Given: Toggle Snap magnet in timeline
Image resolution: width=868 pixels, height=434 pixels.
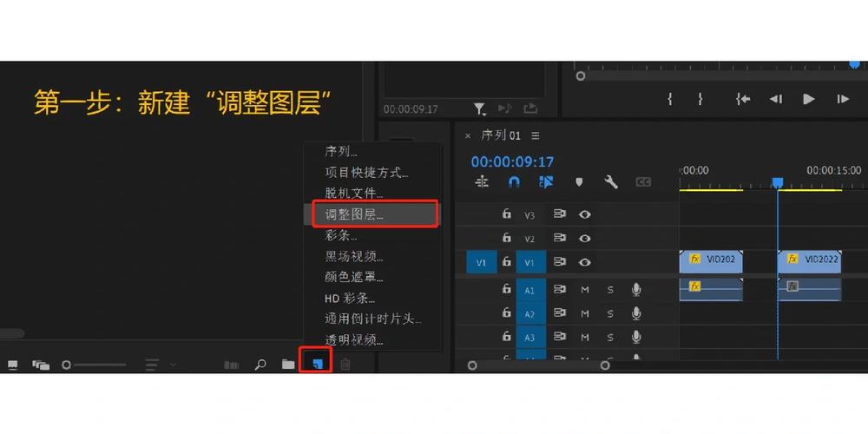Looking at the screenshot, I should pyautogui.click(x=514, y=181).
